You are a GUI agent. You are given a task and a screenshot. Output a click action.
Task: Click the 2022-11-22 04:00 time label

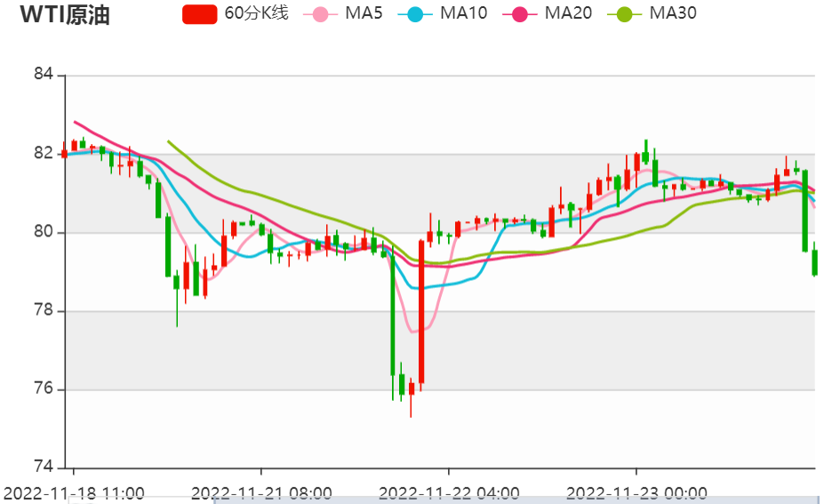point(449,492)
